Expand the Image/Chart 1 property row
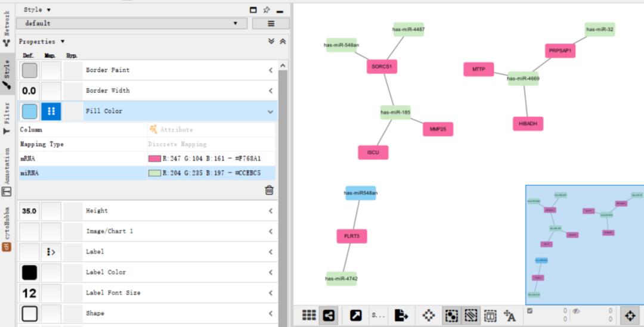Screen dimensions: 644x327 tap(271, 232)
